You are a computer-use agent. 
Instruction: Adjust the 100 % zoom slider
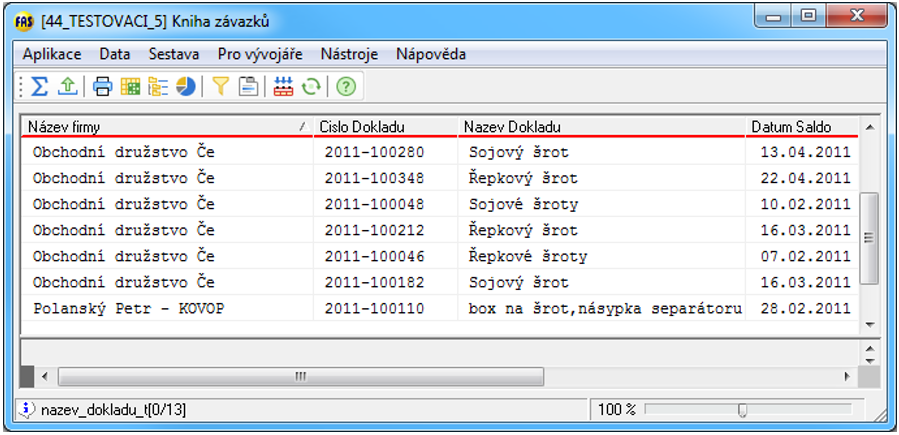click(742, 409)
